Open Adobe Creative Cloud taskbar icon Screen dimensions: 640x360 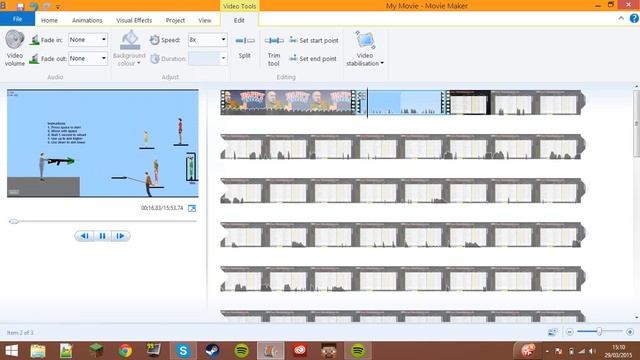(300, 351)
